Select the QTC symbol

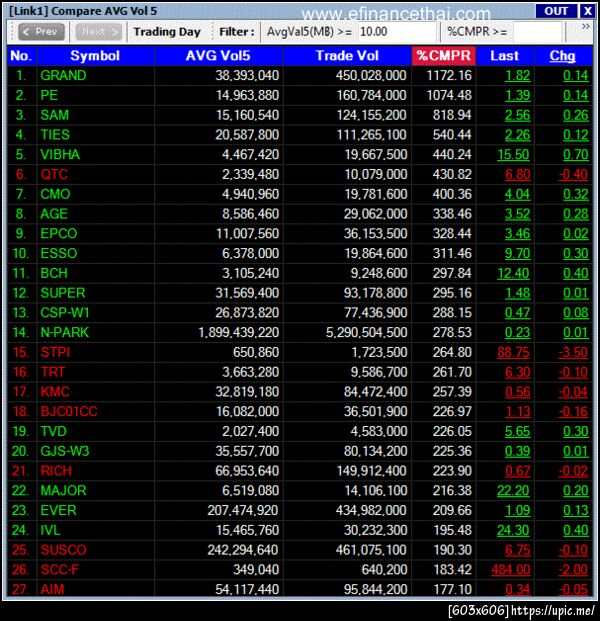point(54,174)
